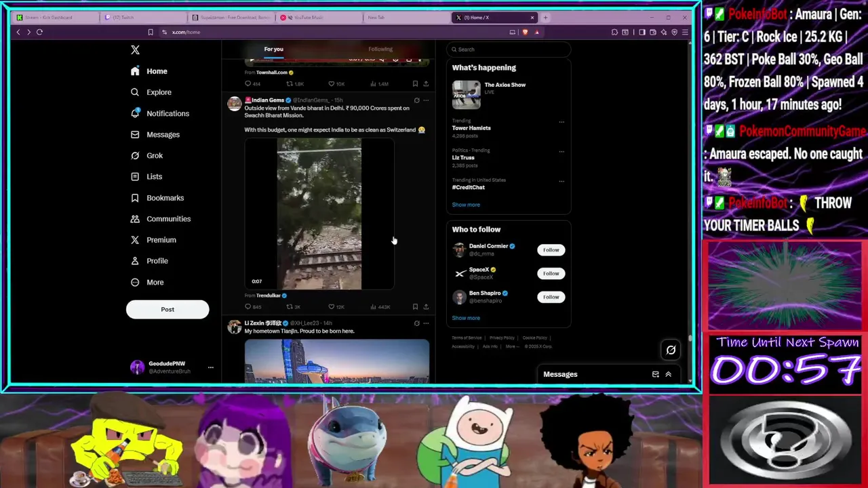
Task: Open Notifications in the sidebar
Action: coord(160,113)
